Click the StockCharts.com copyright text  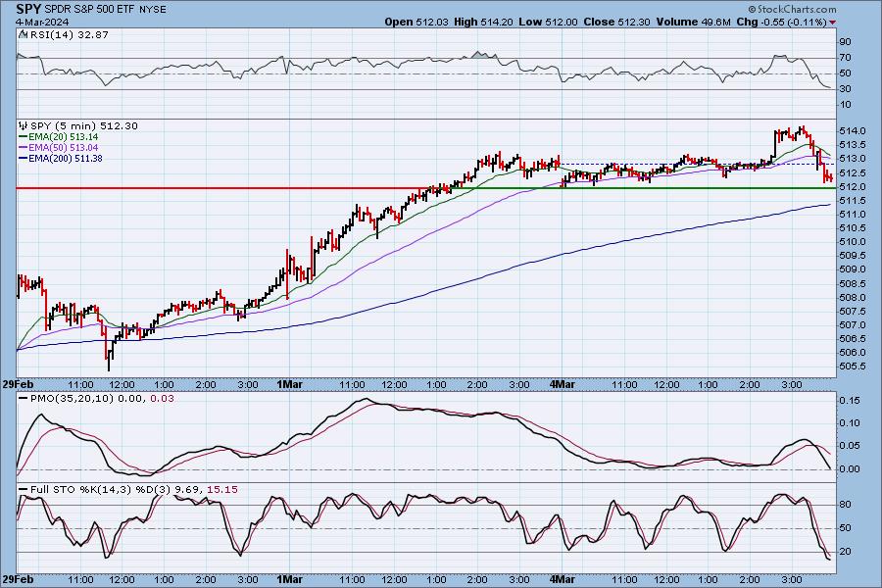tap(792, 9)
